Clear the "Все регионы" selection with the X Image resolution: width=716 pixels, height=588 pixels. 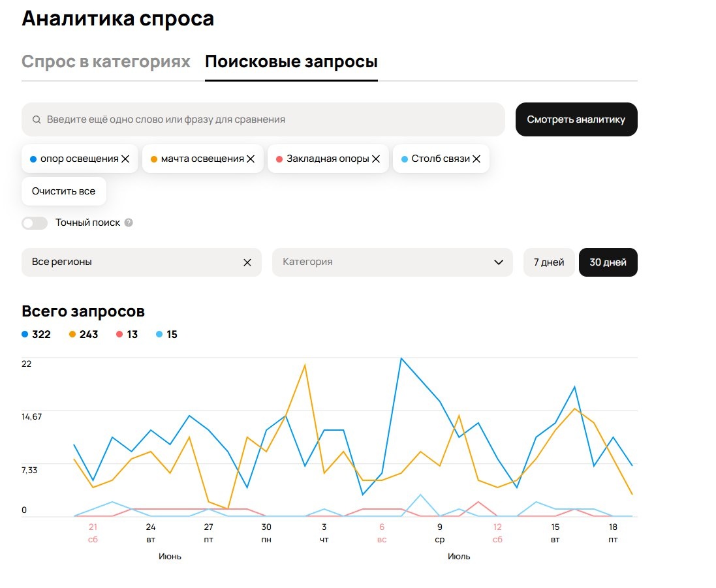247,262
